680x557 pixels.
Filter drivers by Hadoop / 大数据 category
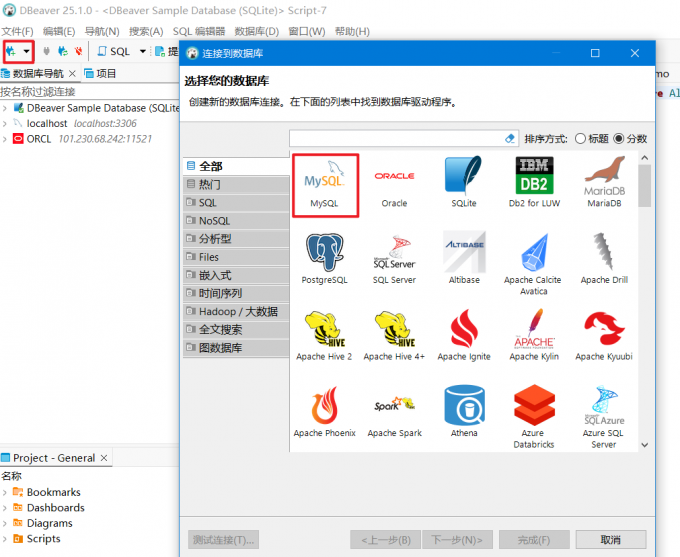pos(236,311)
